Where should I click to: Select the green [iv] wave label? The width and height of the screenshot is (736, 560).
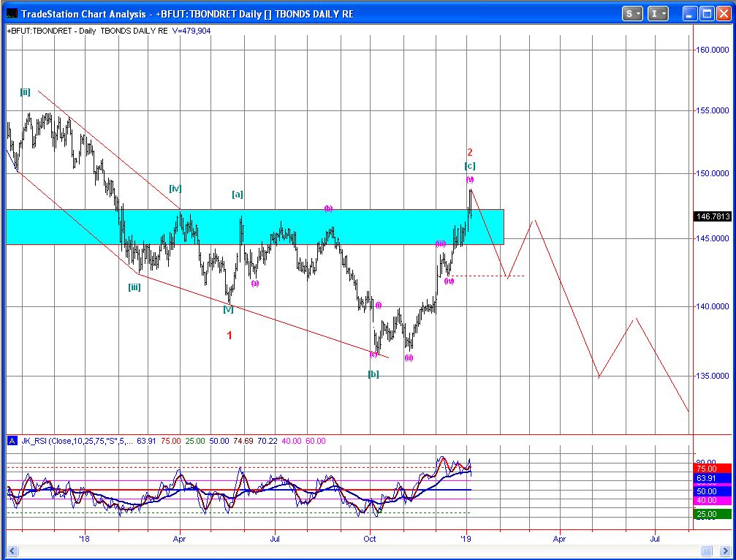coord(175,189)
